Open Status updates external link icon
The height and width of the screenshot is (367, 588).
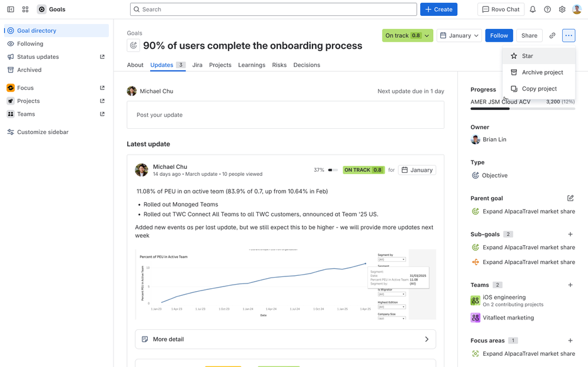pos(102,56)
